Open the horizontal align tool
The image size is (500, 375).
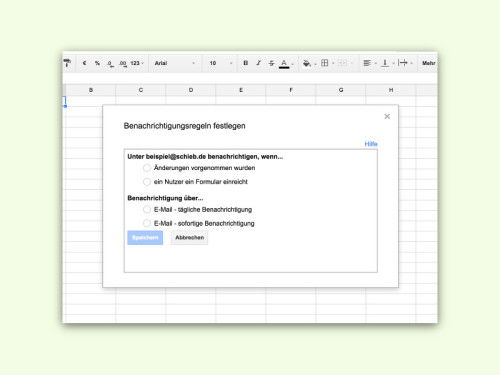(367, 63)
